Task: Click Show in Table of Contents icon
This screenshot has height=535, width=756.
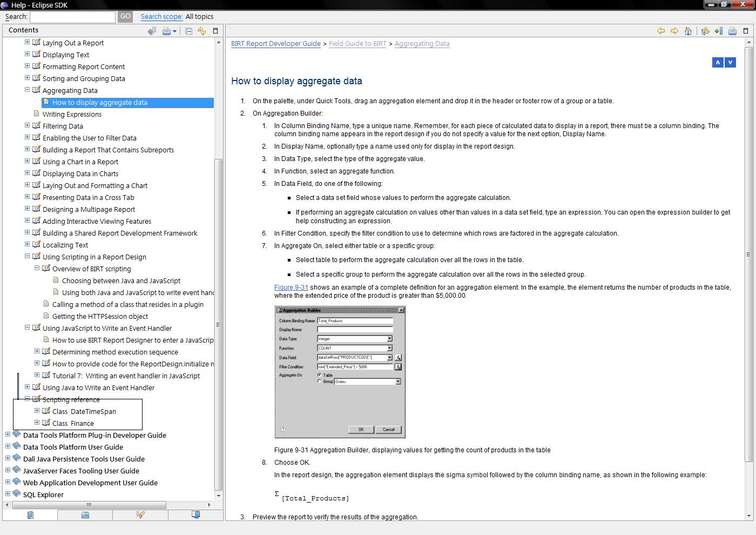Action: (705, 31)
